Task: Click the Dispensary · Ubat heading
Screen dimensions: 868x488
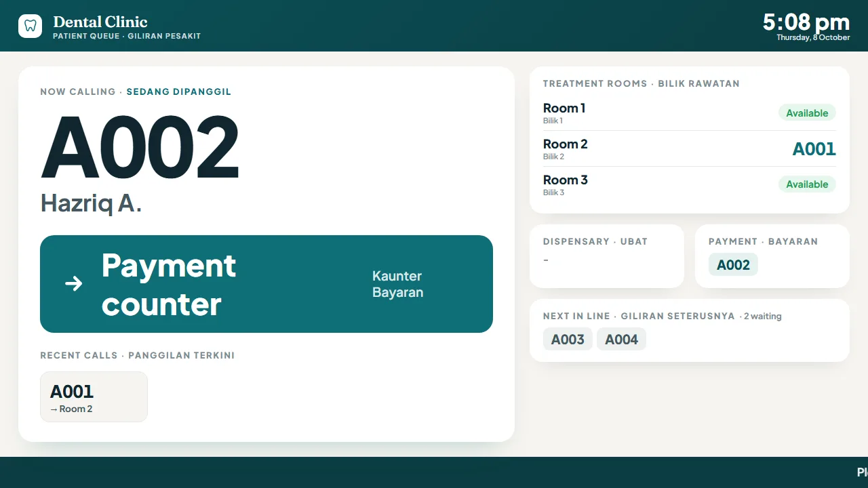Action: (595, 241)
